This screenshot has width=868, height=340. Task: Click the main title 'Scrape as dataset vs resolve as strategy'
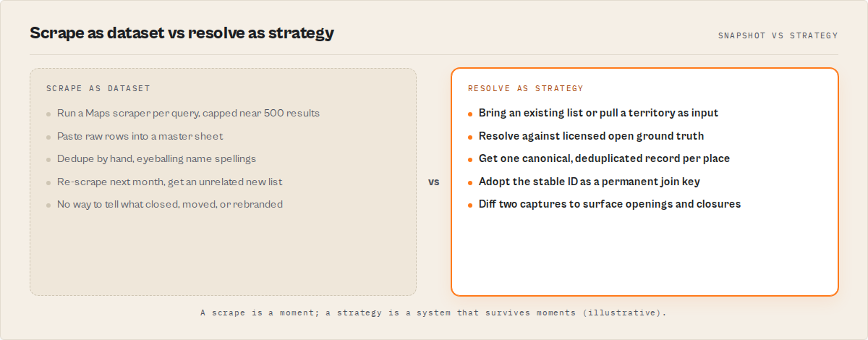(182, 33)
